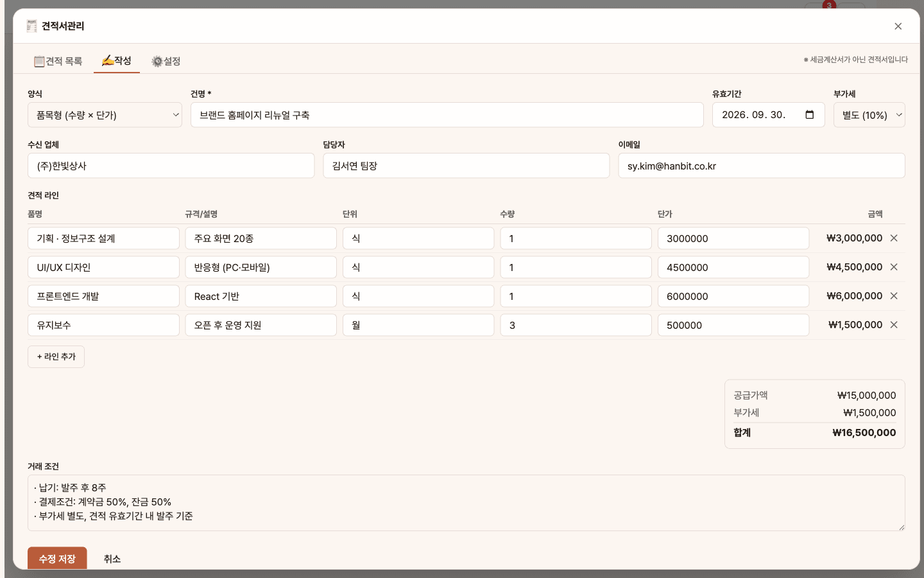This screenshot has width=924, height=578.
Task: Expand the 부가세 dropdown
Action: click(869, 115)
